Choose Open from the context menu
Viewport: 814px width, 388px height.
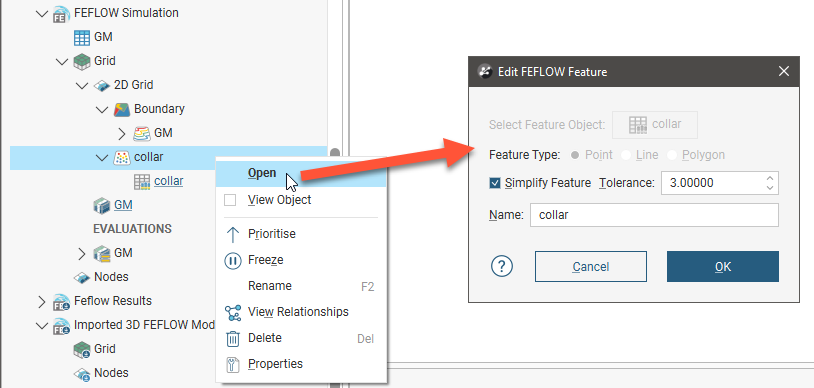coord(262,173)
